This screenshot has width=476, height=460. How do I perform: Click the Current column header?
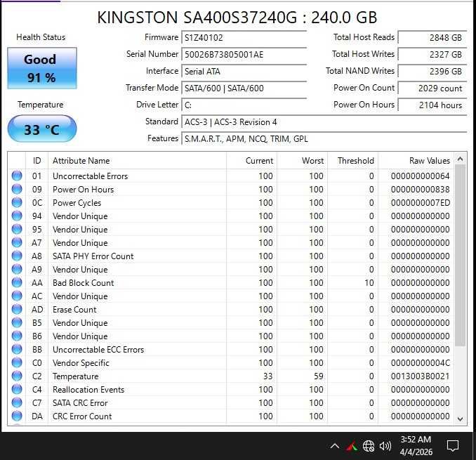(x=251, y=161)
